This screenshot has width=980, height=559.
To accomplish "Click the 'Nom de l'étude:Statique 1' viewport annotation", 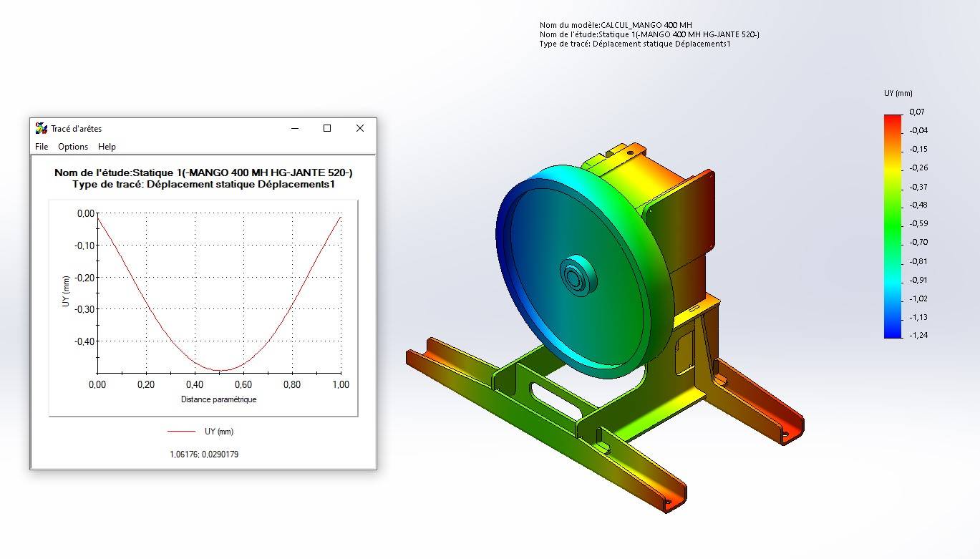I will (649, 34).
